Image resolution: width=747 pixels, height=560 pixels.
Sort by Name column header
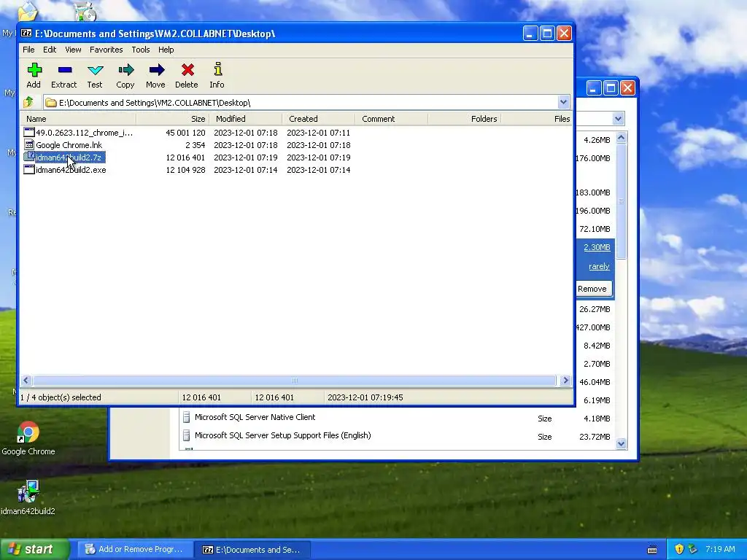tap(78, 119)
